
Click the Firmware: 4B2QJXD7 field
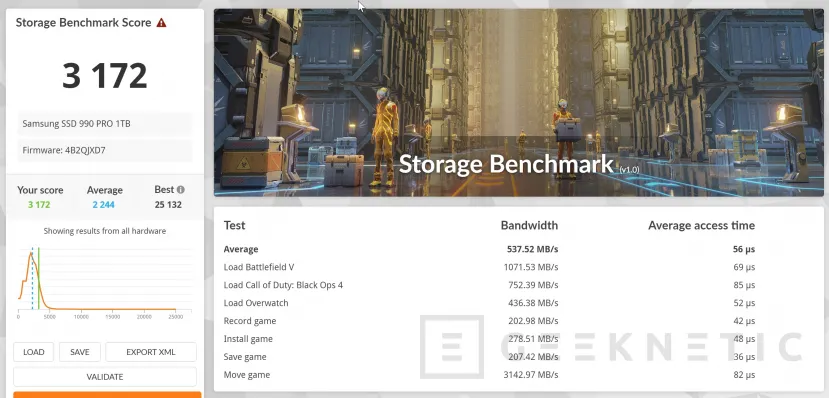105,150
